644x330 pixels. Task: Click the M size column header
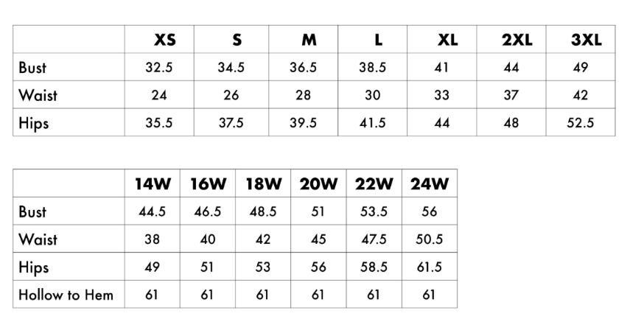pos(304,40)
